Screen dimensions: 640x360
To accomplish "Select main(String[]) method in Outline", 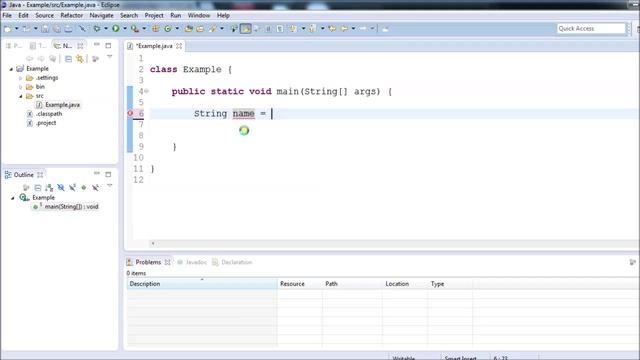I will (71, 207).
